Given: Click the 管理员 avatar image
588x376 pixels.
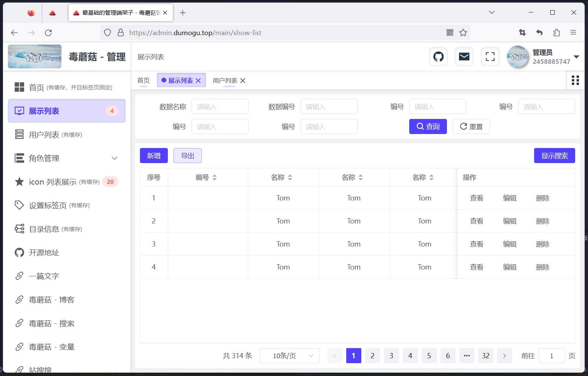Looking at the screenshot, I should pos(517,57).
